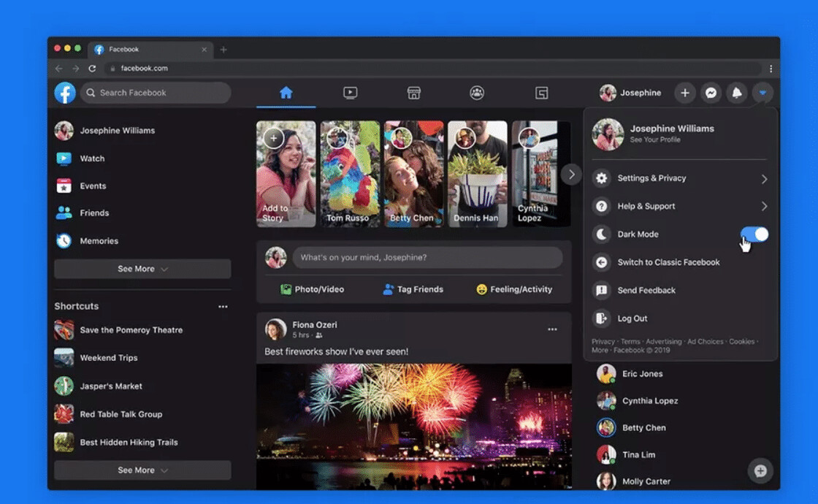Open the Watch video tab icon

pos(350,93)
